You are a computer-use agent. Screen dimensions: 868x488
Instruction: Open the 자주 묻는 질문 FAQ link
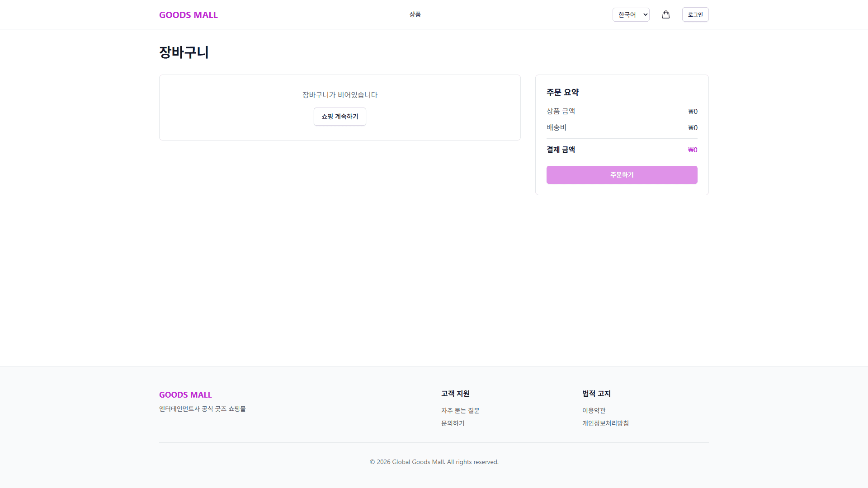tap(460, 410)
